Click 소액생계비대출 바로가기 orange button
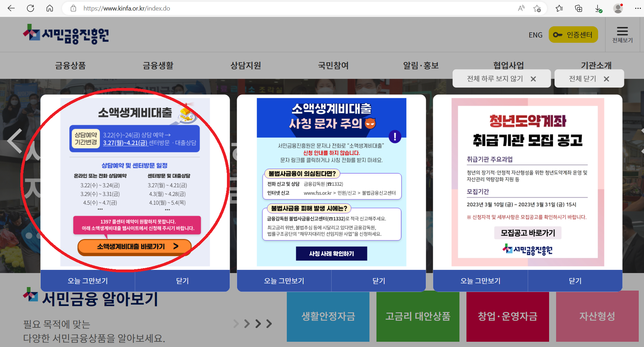644x347 pixels. tap(134, 247)
